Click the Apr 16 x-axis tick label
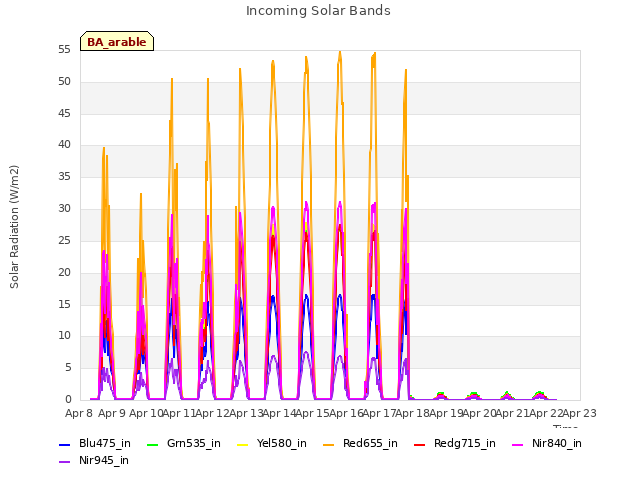Image resolution: width=640 pixels, height=480 pixels. 346,413
